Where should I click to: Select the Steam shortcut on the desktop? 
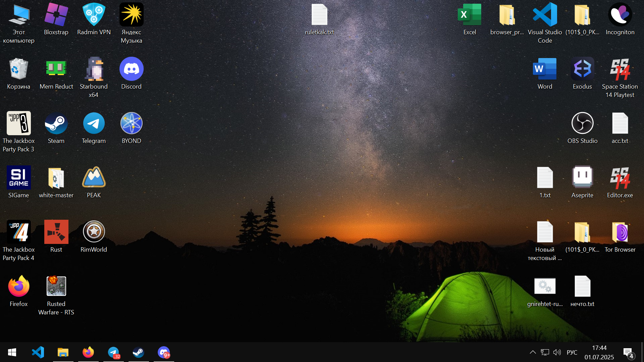[x=56, y=128]
